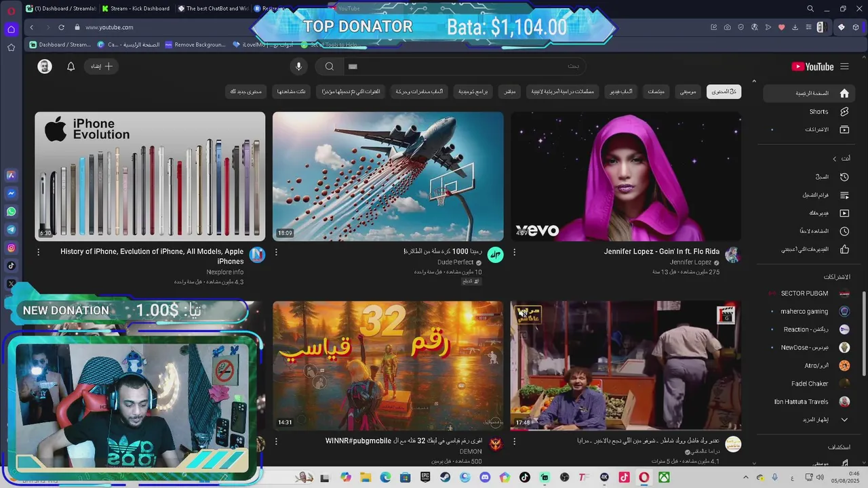The height and width of the screenshot is (488, 868).
Task: Open options menu for iPhone history video
Action: click(x=38, y=252)
